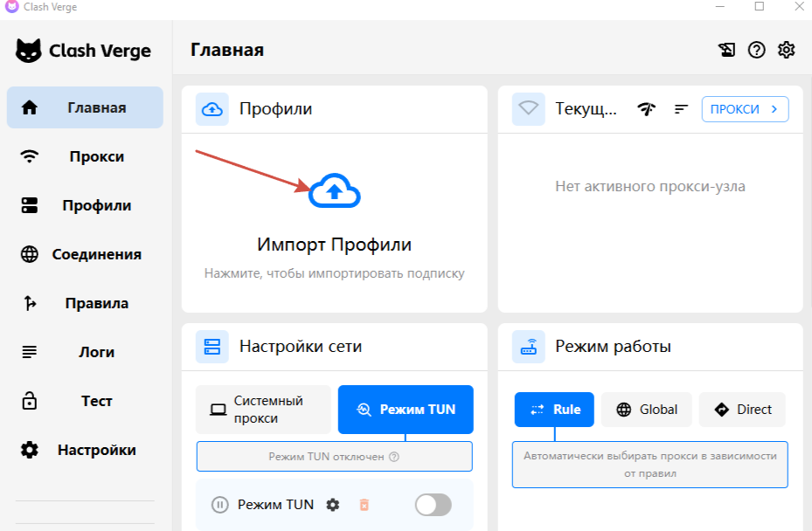Select the Системный прокси tab

[263, 410]
